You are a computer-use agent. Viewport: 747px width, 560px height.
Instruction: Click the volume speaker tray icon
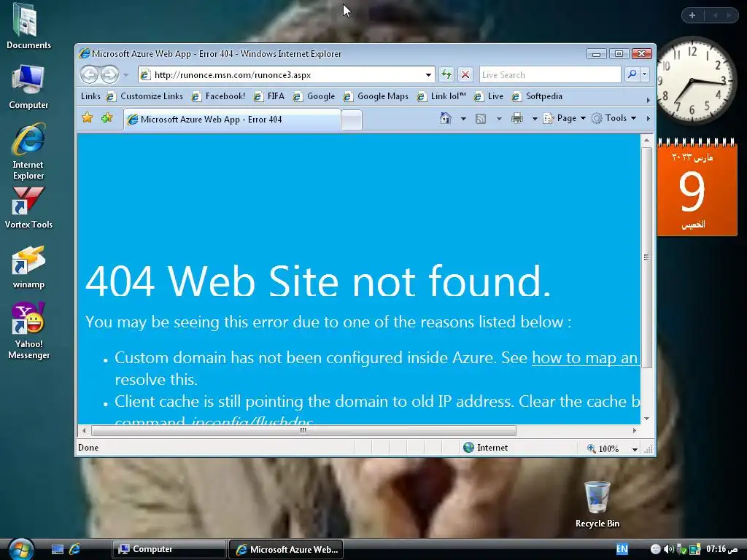[x=668, y=549]
